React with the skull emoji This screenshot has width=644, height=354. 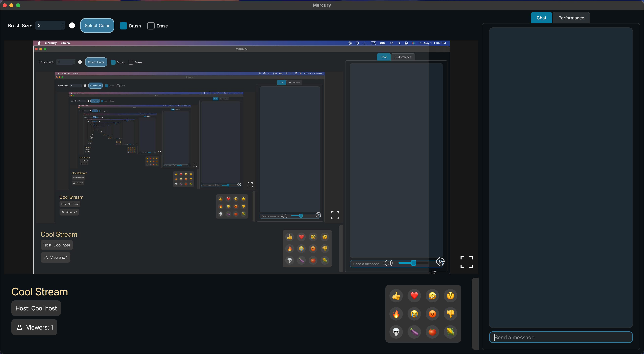pos(396,332)
